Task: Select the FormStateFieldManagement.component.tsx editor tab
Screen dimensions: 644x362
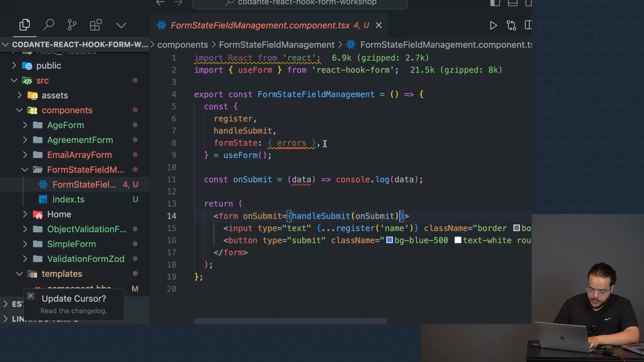Action: point(260,25)
